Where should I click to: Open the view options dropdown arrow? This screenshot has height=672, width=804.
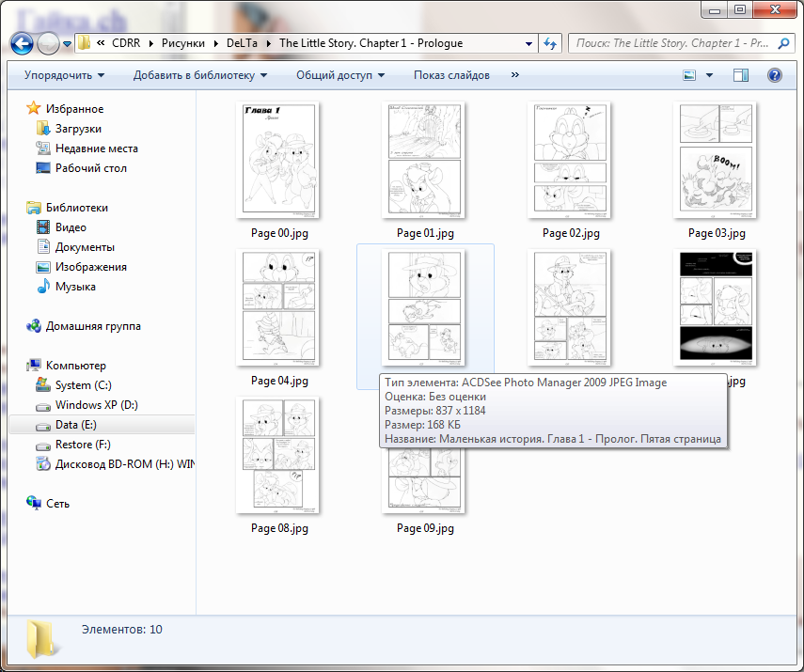coord(710,75)
